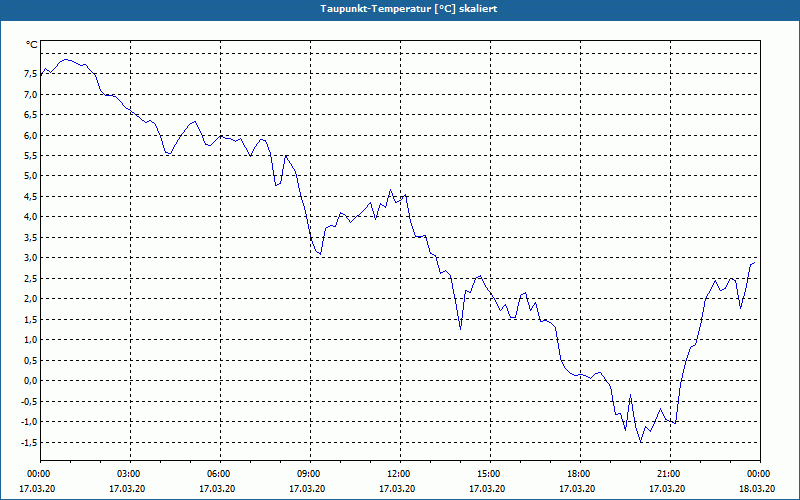Select the 1,0 y-axis value
The image size is (800, 500).
[31, 340]
